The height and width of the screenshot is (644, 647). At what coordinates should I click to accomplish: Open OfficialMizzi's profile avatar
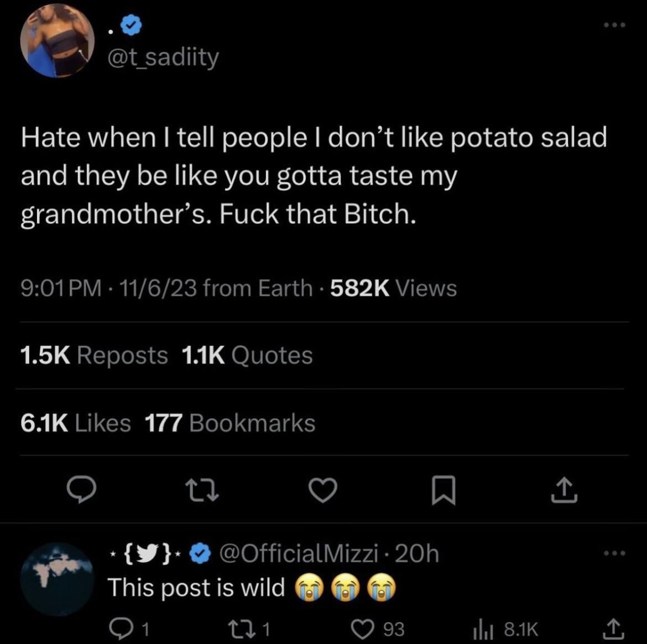pos(57,579)
